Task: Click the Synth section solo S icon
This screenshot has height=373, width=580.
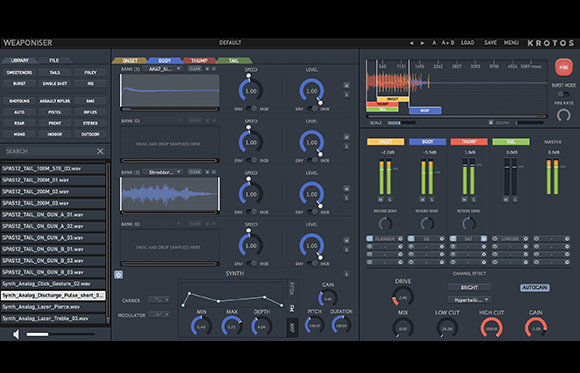Action: click(346, 274)
